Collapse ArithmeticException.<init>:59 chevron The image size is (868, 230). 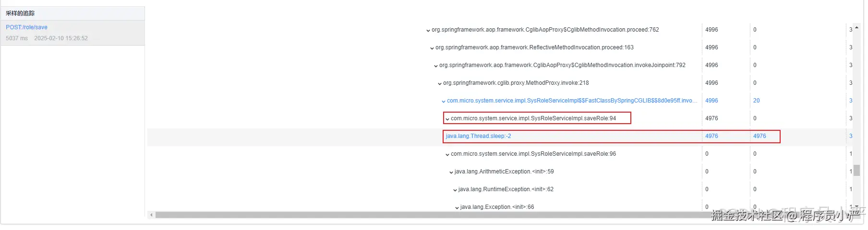click(451, 172)
